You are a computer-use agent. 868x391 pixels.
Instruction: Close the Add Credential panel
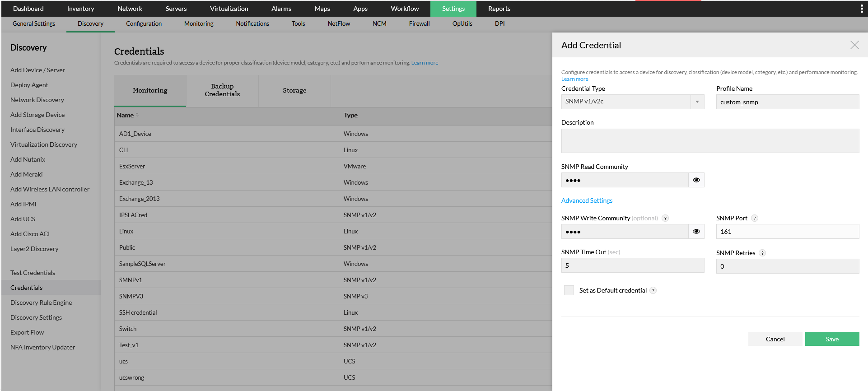coord(854,45)
